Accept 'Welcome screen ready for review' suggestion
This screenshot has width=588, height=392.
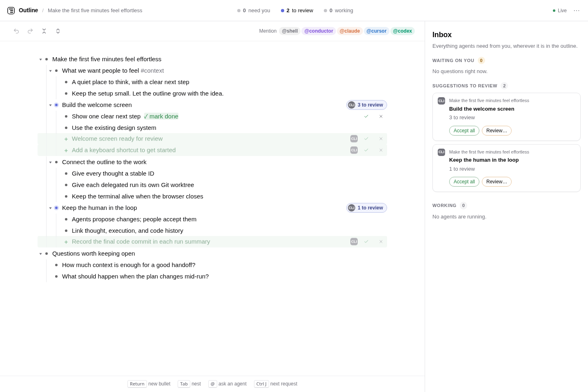click(366, 139)
